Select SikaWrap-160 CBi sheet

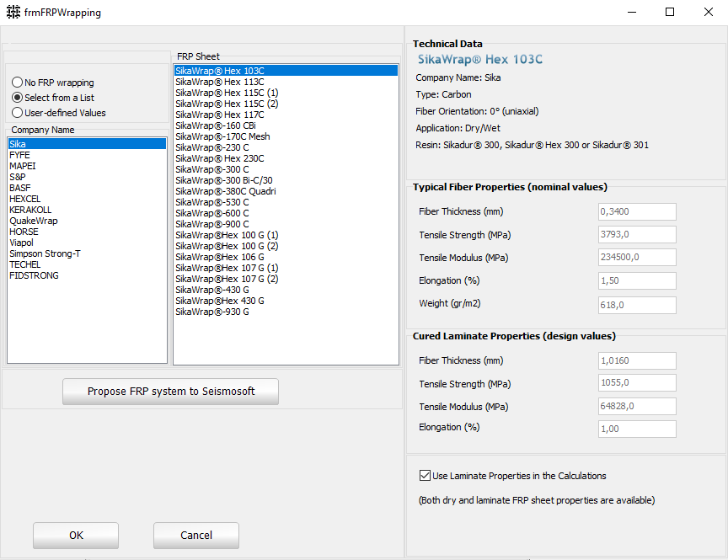[286, 125]
